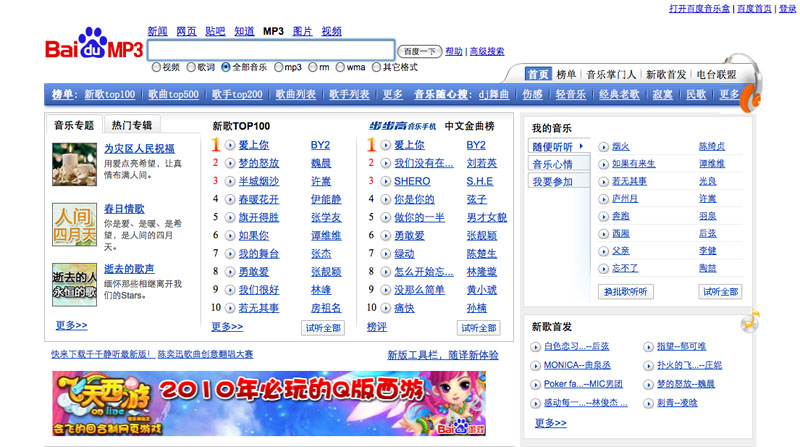Play 若无其事 in 新歌TOP100 list

230,308
